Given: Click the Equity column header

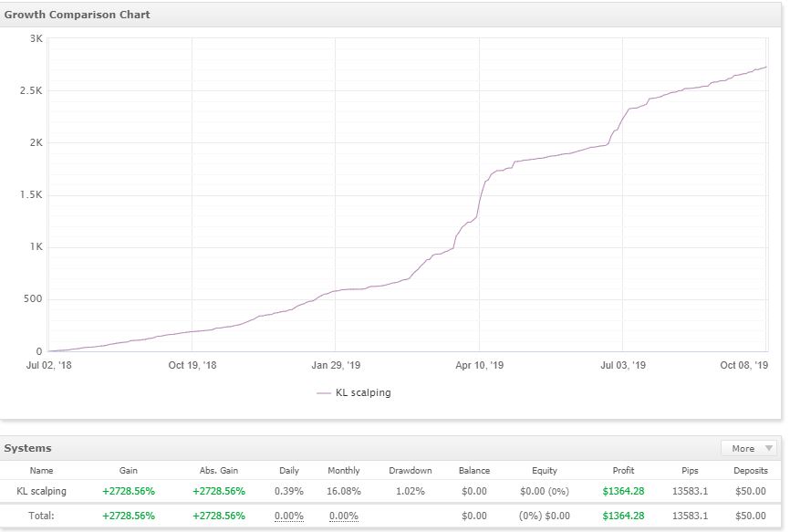Looking at the screenshot, I should pos(545,471).
